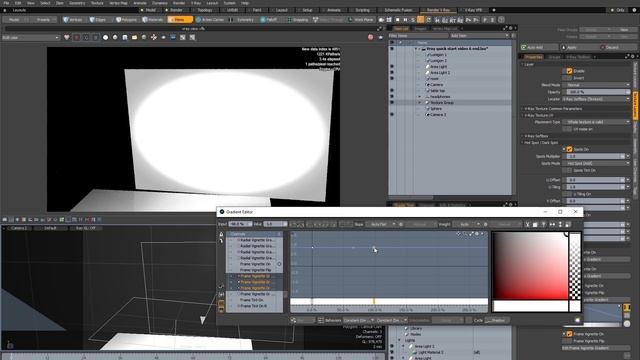Click the white sphere icon in VFB toolbar
The height and width of the screenshot is (360, 640).
[106, 38]
